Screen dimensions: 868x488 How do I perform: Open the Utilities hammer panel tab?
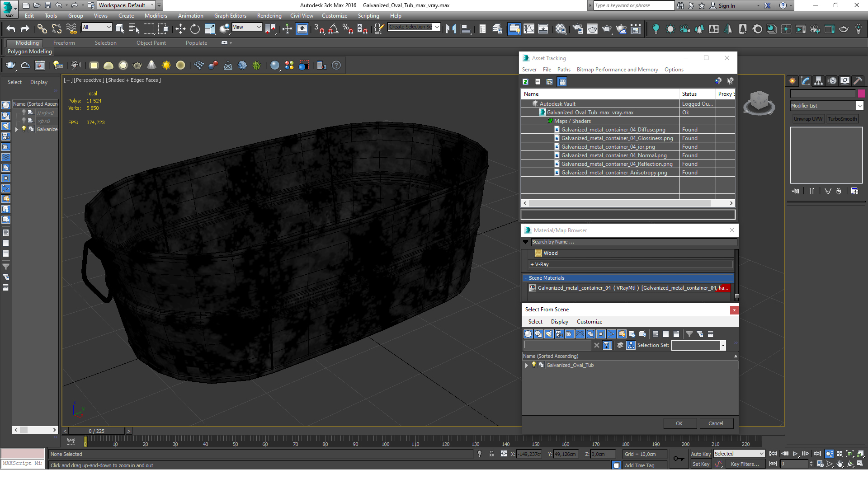[x=858, y=81]
